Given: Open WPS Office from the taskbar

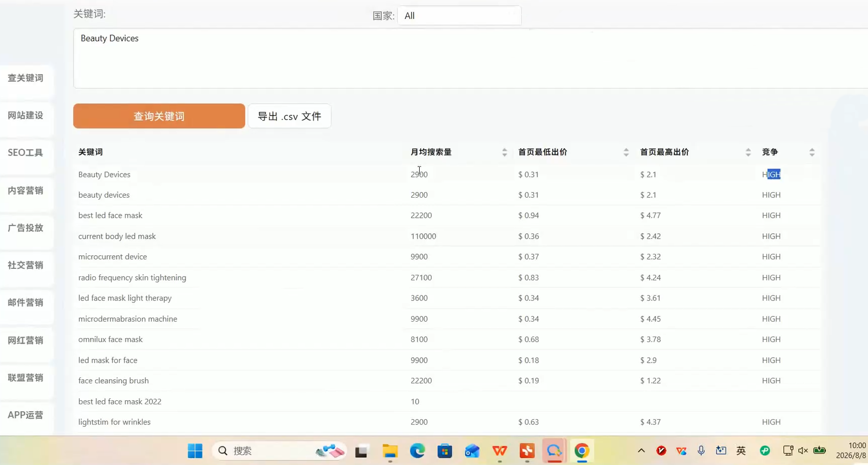Looking at the screenshot, I should pyautogui.click(x=500, y=451).
